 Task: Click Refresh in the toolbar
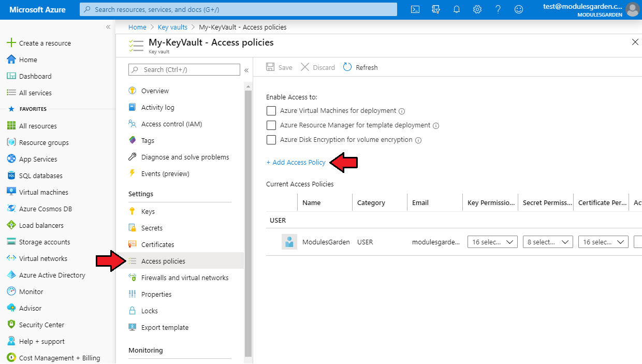pyautogui.click(x=360, y=67)
